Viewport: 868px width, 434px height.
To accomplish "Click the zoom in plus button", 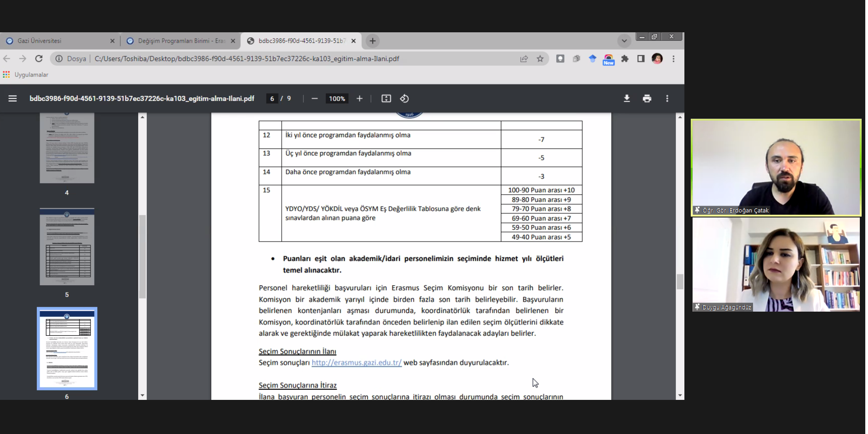I will tap(359, 99).
